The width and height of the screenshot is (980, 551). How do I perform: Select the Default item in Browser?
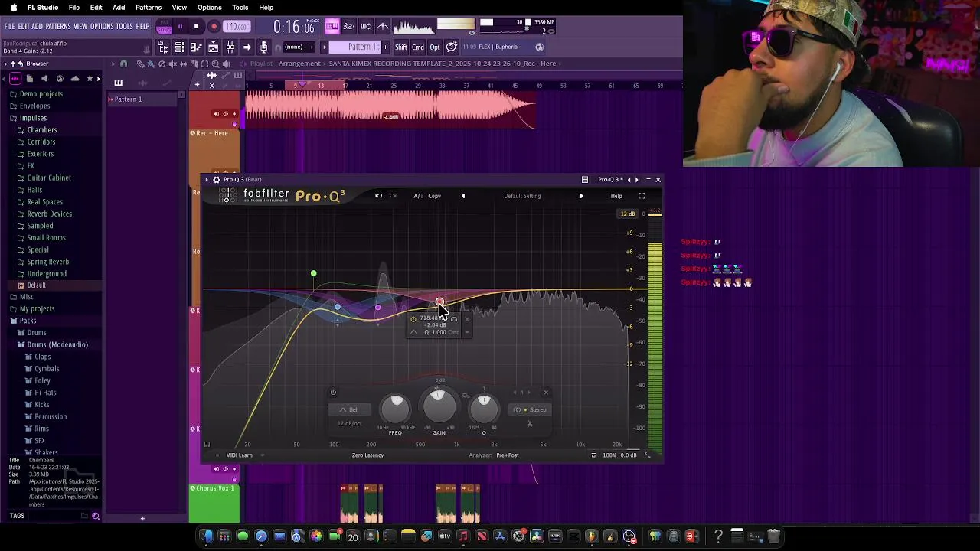[x=36, y=285]
